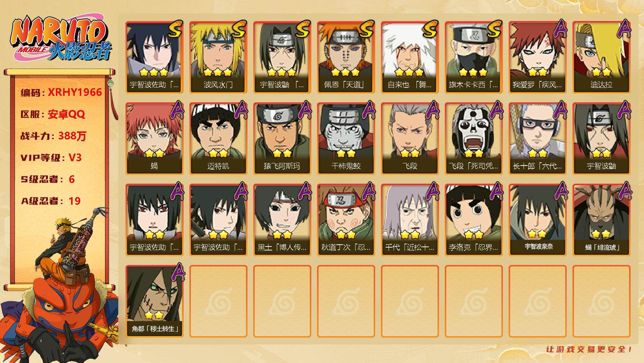This screenshot has height=363, width=644.
Task: Click the A rank badge on 我爱罗 card
Action: 560,29
